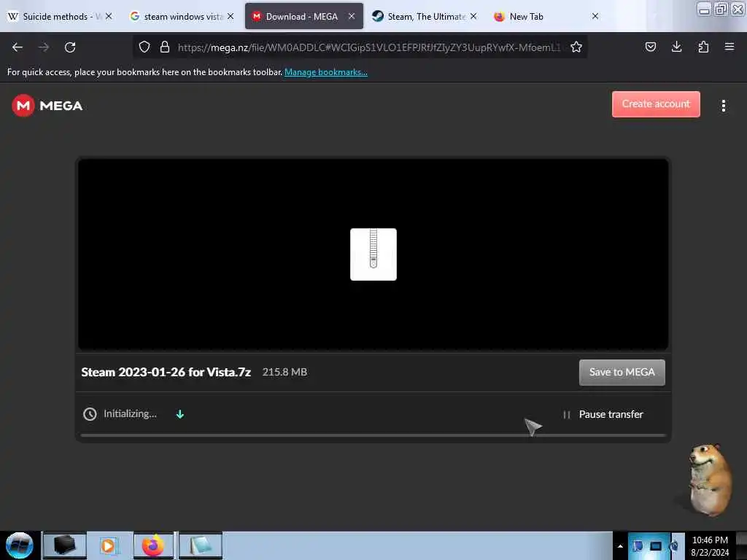Go back using the browser back arrow
The height and width of the screenshot is (560, 747).
point(18,47)
